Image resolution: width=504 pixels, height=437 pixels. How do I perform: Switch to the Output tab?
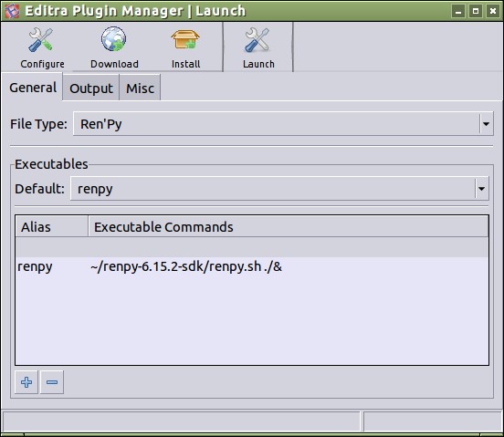tap(91, 88)
